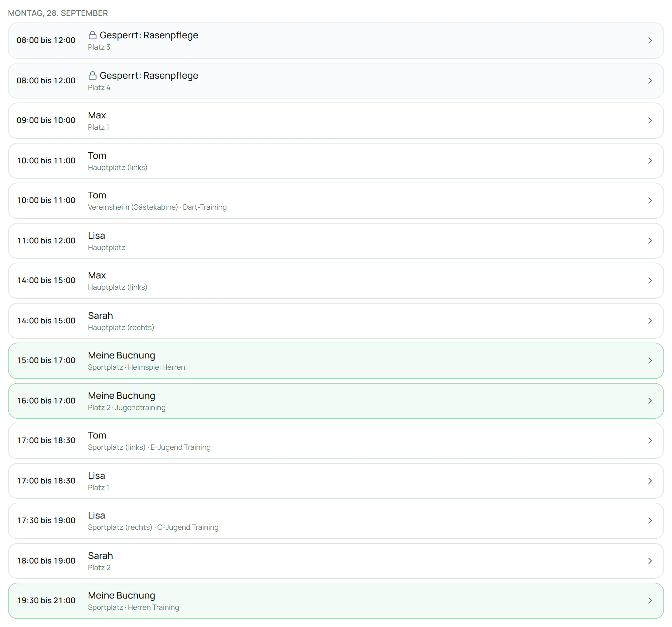Open 'Meine Buchung' at 16:00 bis 17:00

tap(336, 401)
